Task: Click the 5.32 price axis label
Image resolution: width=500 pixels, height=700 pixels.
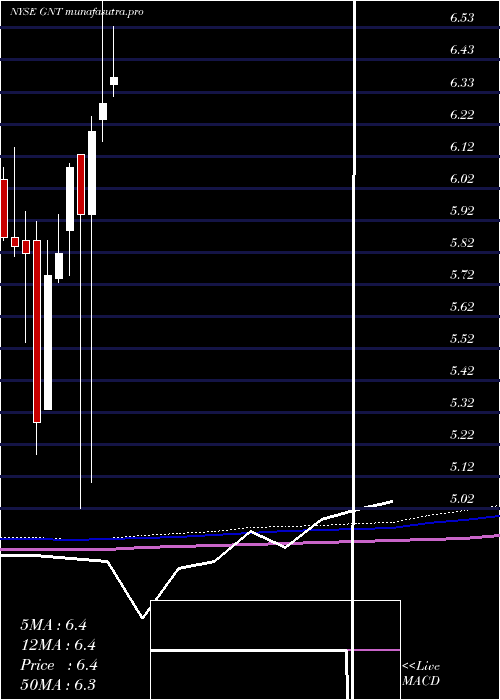Action: pos(462,403)
